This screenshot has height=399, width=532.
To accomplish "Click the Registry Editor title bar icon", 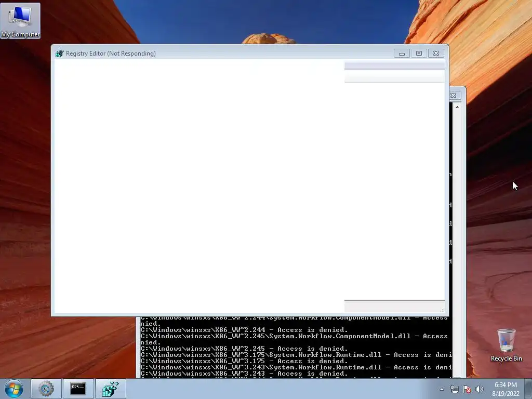I will coord(59,54).
